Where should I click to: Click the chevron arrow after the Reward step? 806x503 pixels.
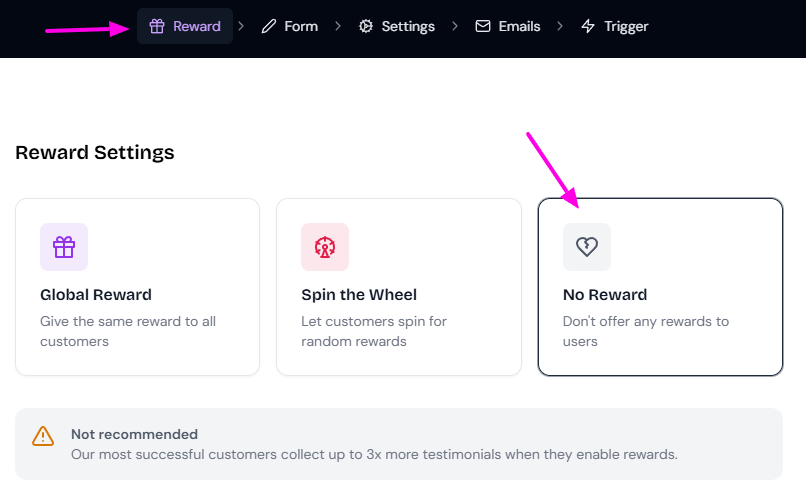(x=241, y=26)
